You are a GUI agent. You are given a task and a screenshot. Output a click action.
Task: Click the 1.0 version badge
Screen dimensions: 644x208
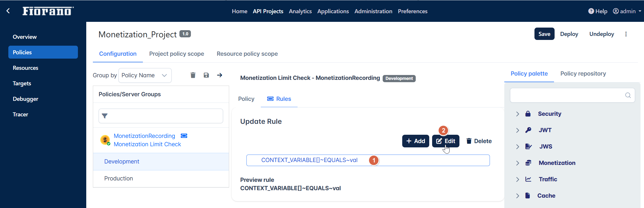coord(185,34)
